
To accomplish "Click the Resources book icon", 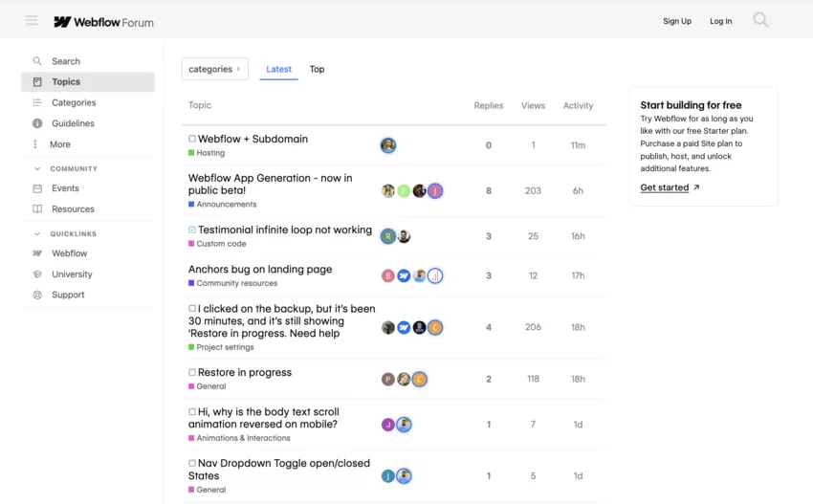I will 37,208.
